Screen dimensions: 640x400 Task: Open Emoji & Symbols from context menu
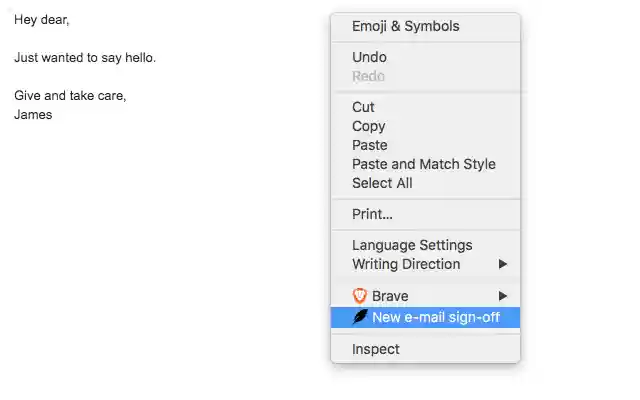click(405, 26)
